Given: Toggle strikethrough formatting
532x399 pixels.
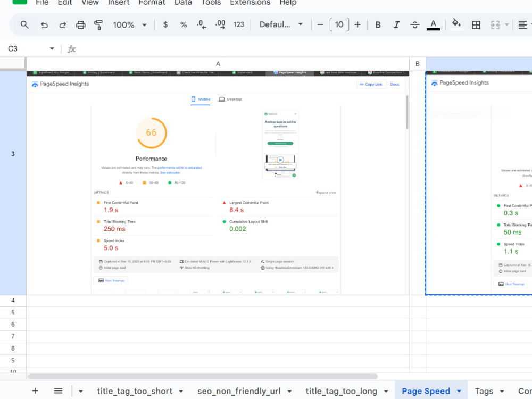Looking at the screenshot, I should tap(414, 25).
